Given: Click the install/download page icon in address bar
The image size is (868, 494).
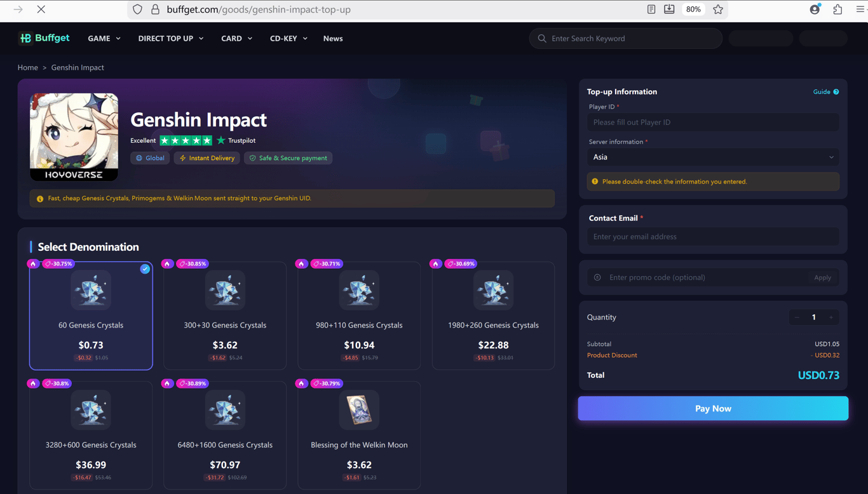Looking at the screenshot, I should pyautogui.click(x=669, y=10).
